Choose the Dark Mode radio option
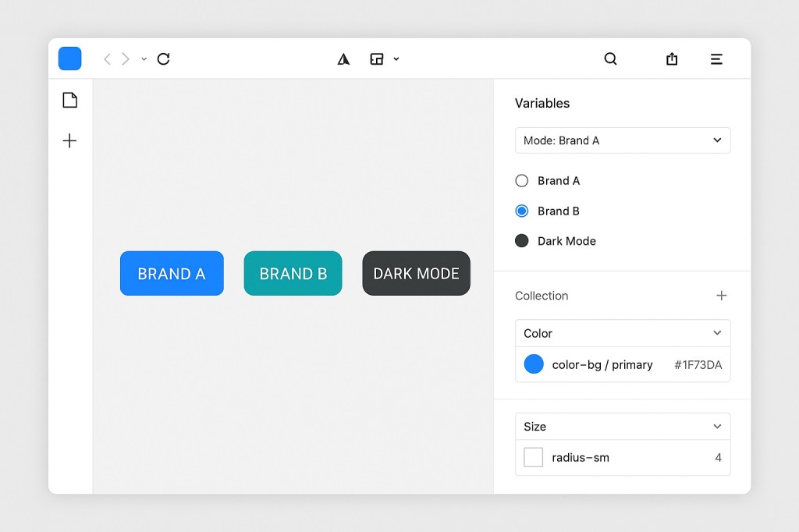The image size is (799, 532). 521,240
